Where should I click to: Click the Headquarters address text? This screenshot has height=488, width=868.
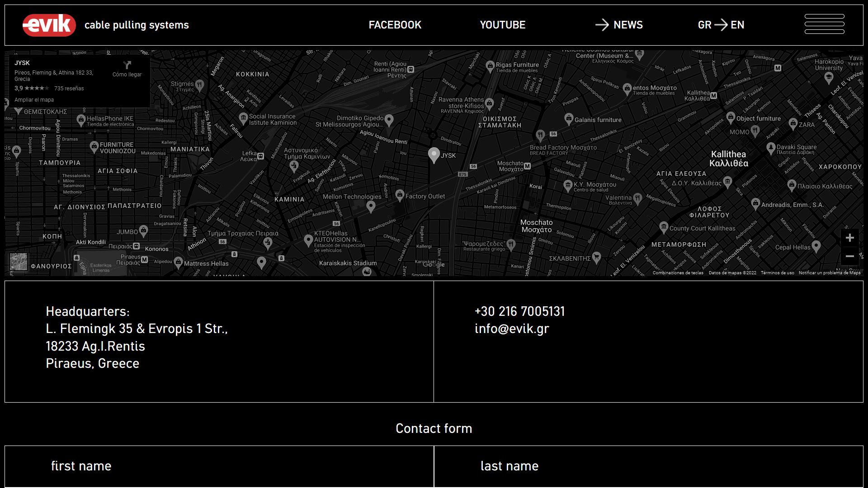pos(137,338)
